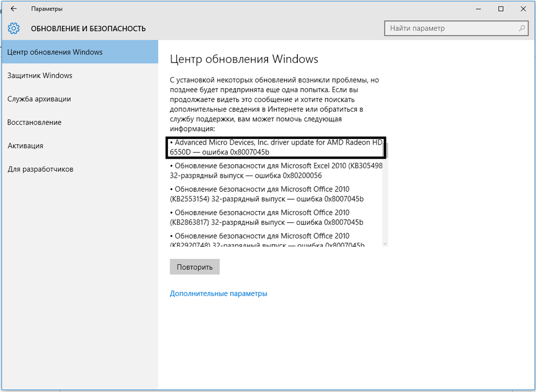The height and width of the screenshot is (392, 537).
Task: Select Для разработчиков in sidebar
Action: click(x=80, y=169)
